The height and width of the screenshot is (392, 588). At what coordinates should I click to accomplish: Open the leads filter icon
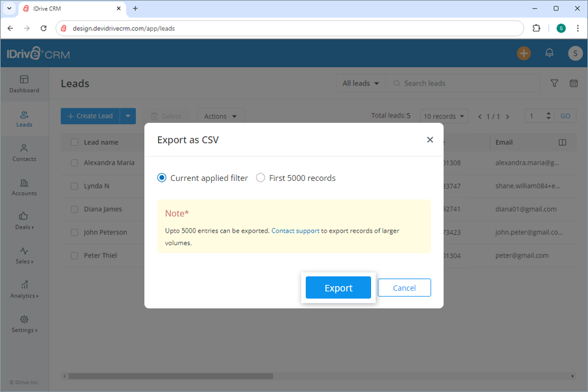(554, 83)
